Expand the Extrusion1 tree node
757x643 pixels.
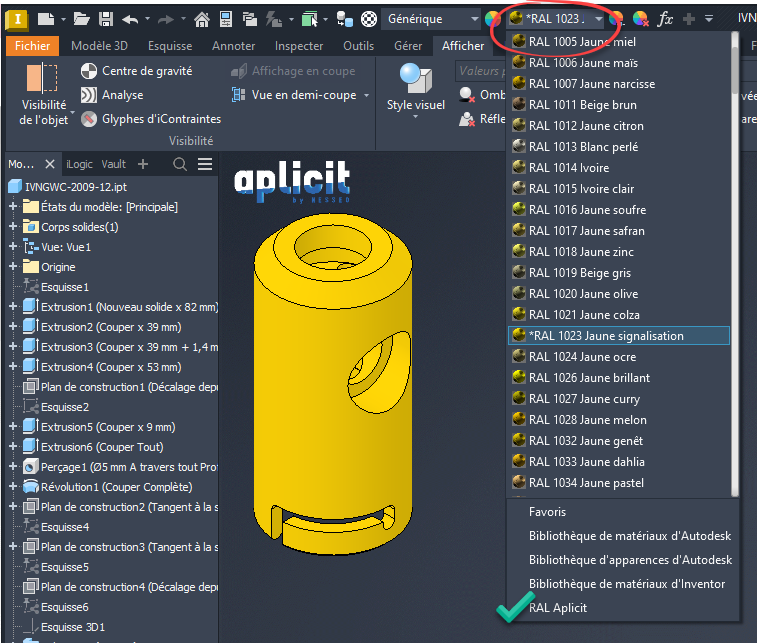pyautogui.click(x=13, y=307)
